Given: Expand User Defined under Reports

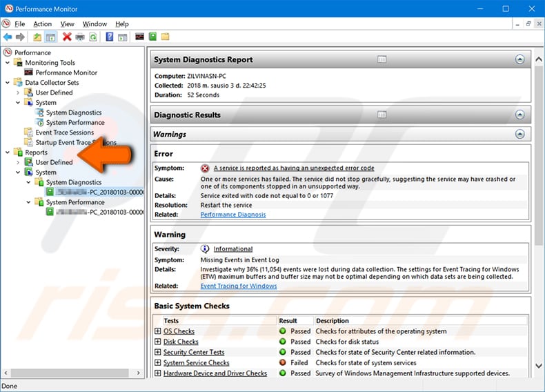Looking at the screenshot, I should click(18, 162).
